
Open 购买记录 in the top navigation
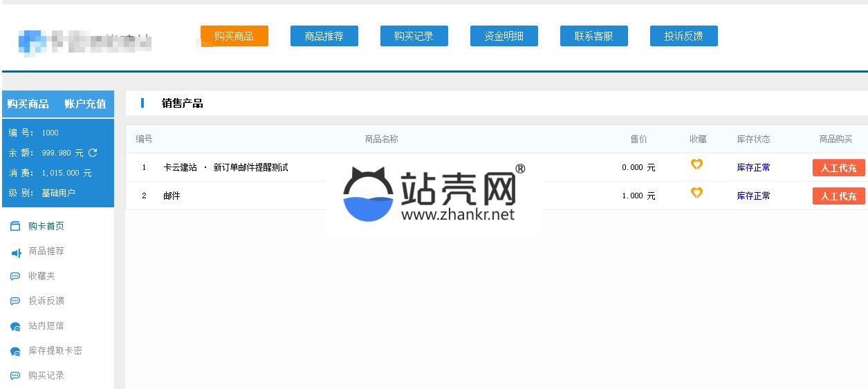point(414,36)
